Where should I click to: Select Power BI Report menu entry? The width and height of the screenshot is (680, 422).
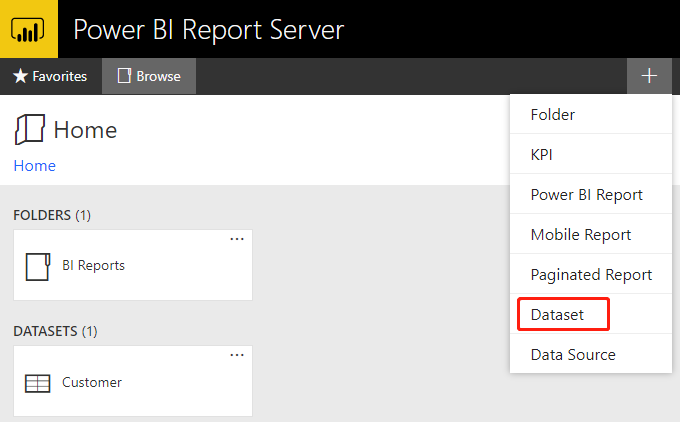[591, 194]
